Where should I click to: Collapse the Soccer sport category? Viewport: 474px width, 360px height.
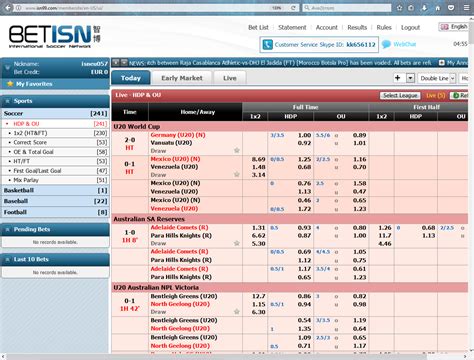(55, 113)
